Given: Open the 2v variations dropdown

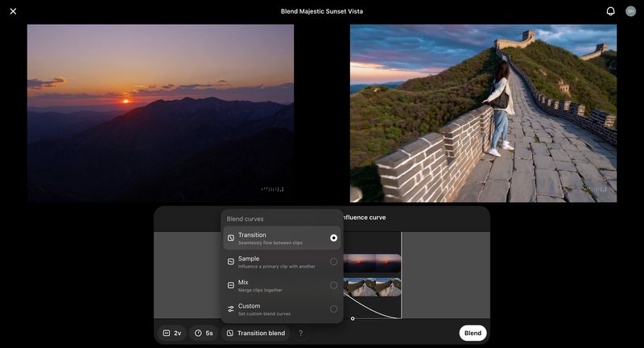Looking at the screenshot, I should coord(171,333).
